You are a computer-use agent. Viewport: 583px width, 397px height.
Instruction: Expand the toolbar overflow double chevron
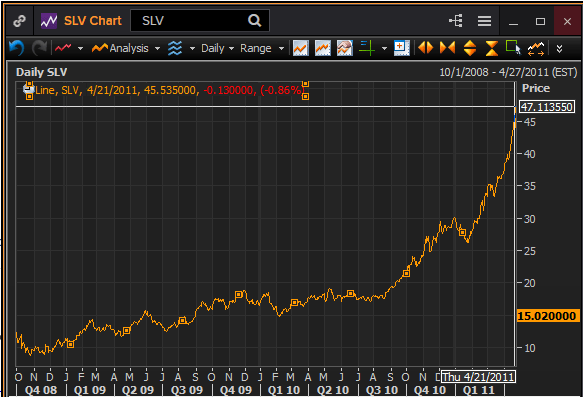click(x=559, y=49)
